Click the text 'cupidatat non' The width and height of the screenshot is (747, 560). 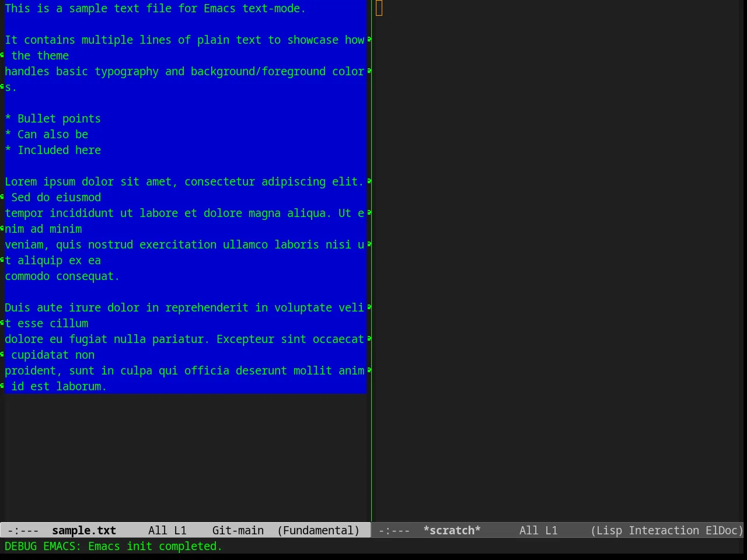53,355
